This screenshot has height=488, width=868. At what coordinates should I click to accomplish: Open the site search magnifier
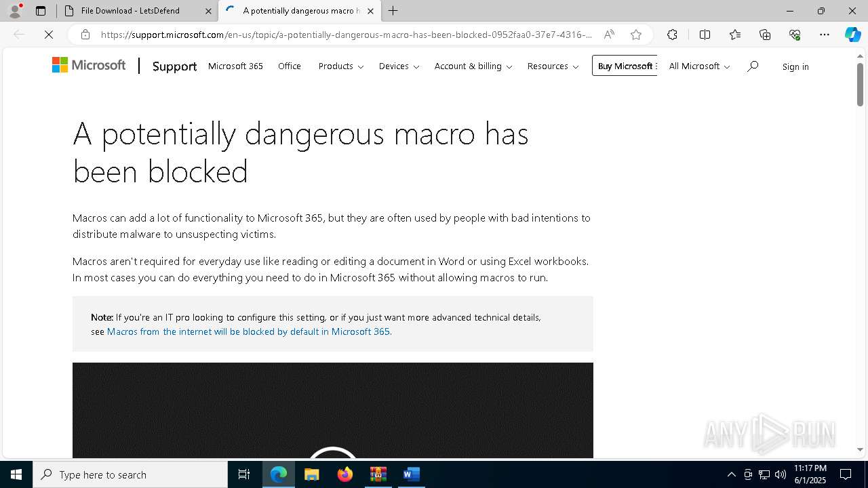753,66
